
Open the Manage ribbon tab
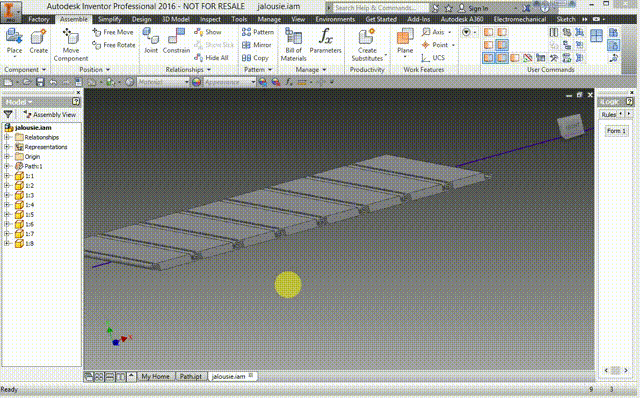[269, 19]
